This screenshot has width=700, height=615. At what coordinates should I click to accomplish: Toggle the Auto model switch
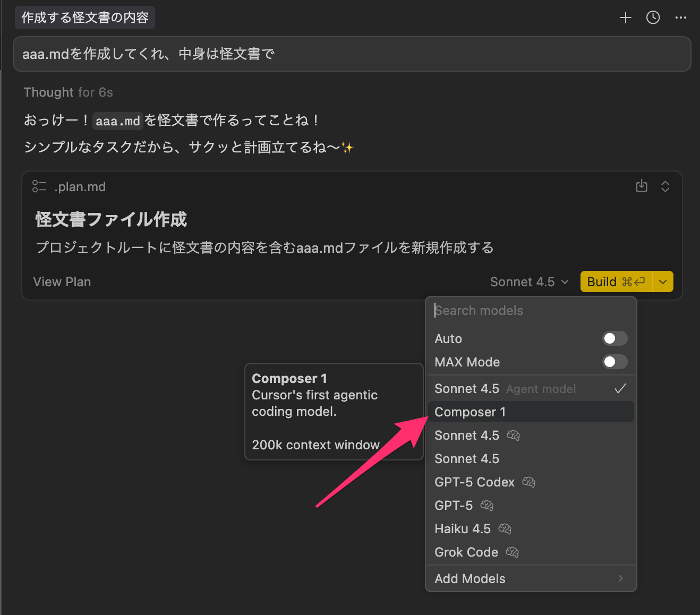[x=614, y=339]
